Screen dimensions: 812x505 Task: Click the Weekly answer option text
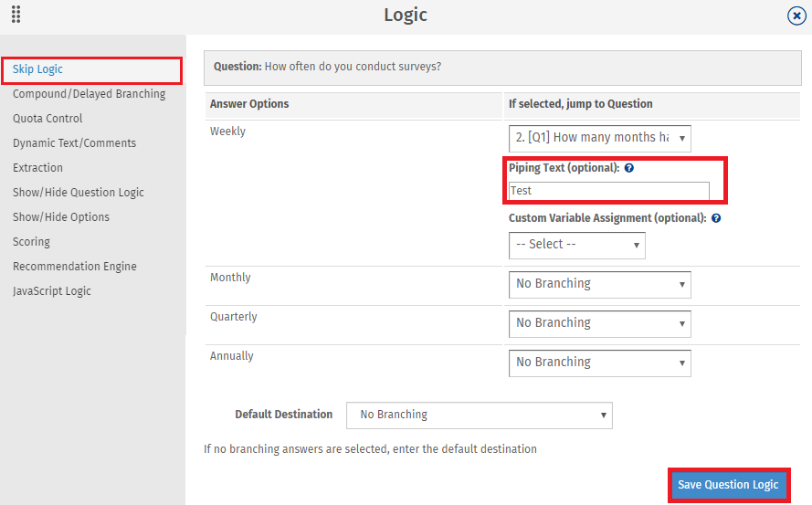click(227, 132)
